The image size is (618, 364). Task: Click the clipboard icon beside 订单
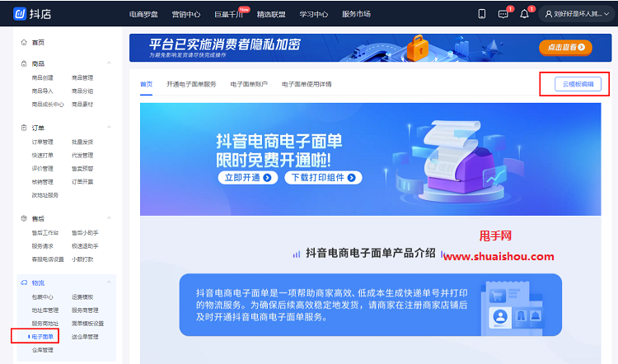[24, 128]
